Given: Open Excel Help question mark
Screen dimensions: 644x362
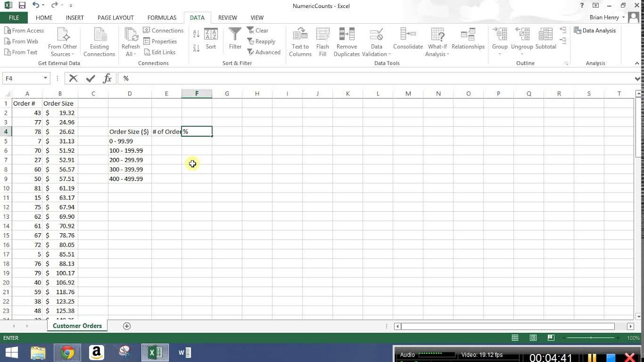Looking at the screenshot, I should coord(582,6).
